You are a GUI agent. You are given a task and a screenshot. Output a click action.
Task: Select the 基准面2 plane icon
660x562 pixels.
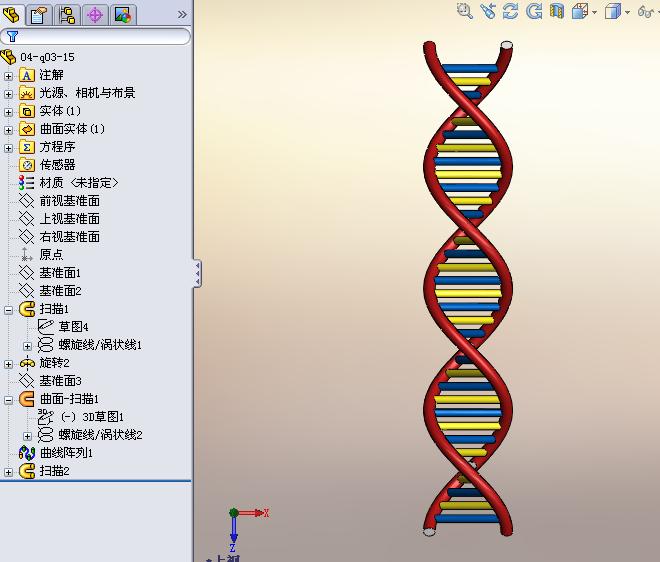click(x=27, y=290)
